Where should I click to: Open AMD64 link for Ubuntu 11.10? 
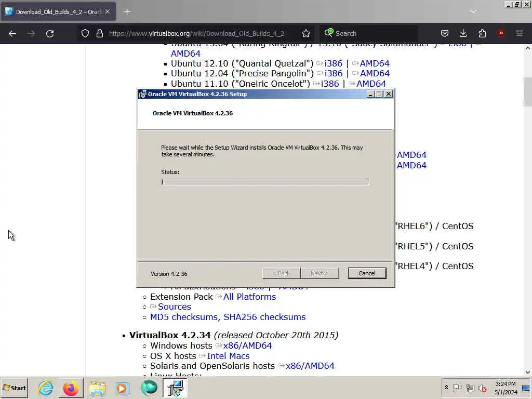[371, 84]
